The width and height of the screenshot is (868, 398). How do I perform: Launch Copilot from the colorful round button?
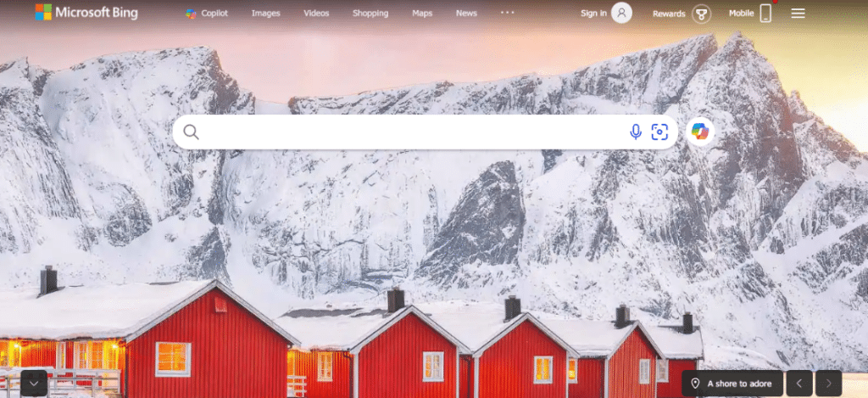click(x=700, y=132)
